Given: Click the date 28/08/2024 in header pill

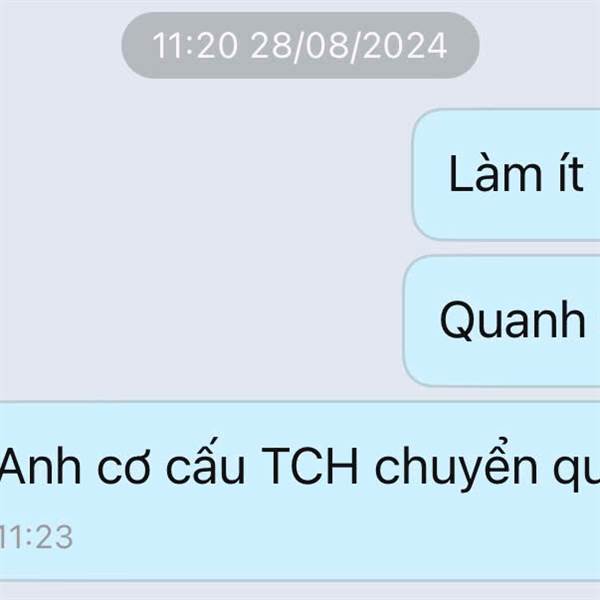Looking at the screenshot, I should click(349, 46).
